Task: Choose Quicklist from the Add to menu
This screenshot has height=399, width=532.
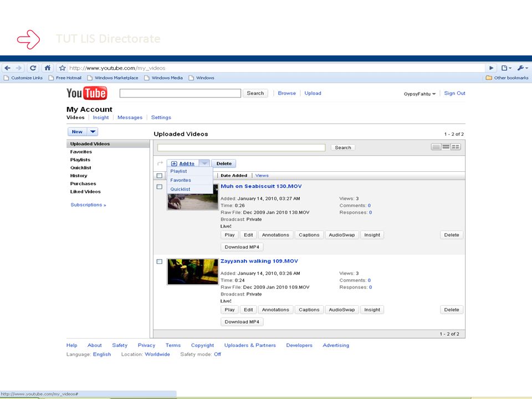Action: [x=180, y=190]
